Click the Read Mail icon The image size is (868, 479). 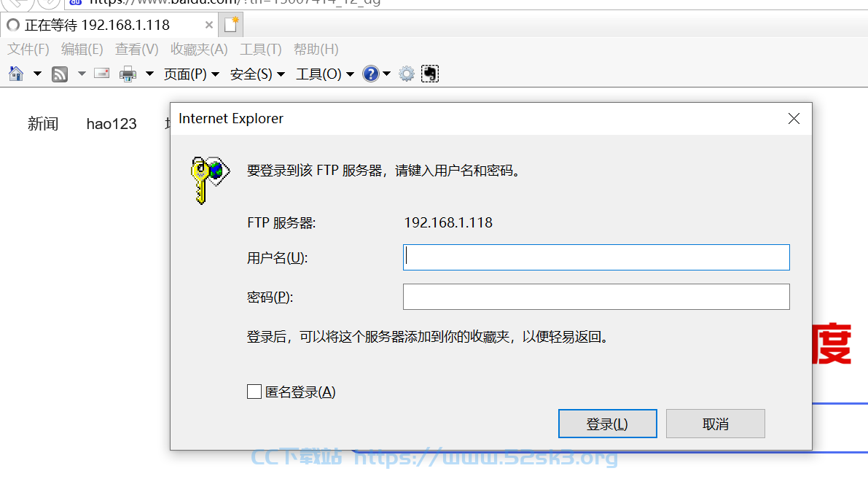[x=102, y=73]
